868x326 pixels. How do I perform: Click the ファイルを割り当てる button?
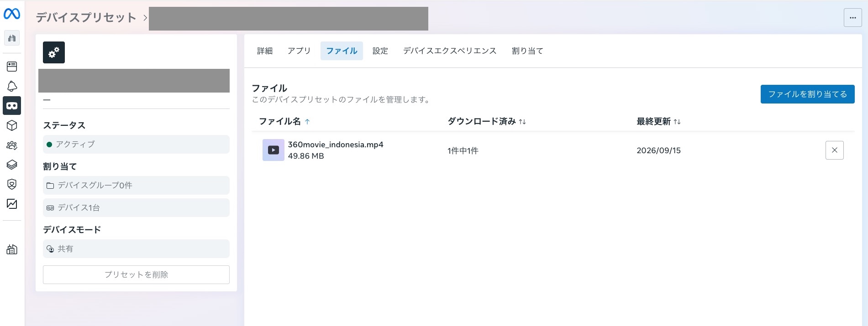click(x=807, y=94)
